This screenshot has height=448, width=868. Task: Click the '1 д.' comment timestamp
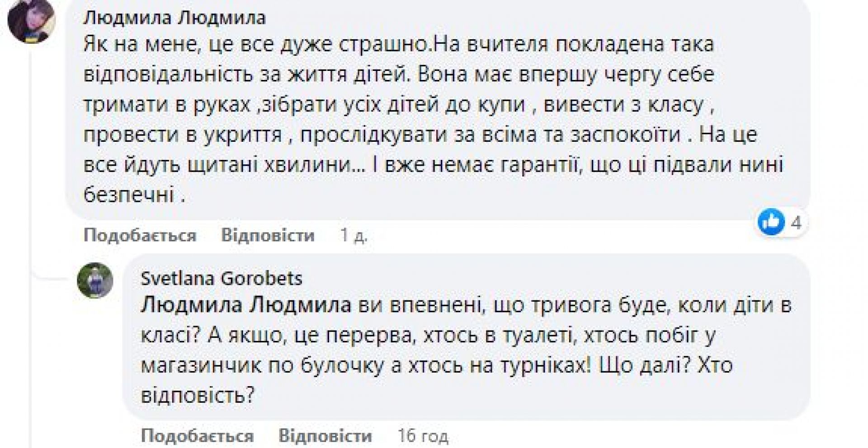click(354, 235)
